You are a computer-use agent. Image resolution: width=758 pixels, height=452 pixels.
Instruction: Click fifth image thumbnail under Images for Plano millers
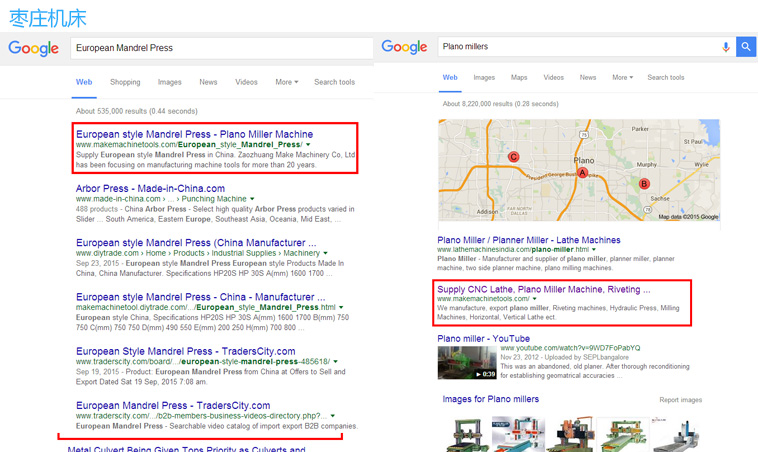pyautogui.click(x=675, y=434)
